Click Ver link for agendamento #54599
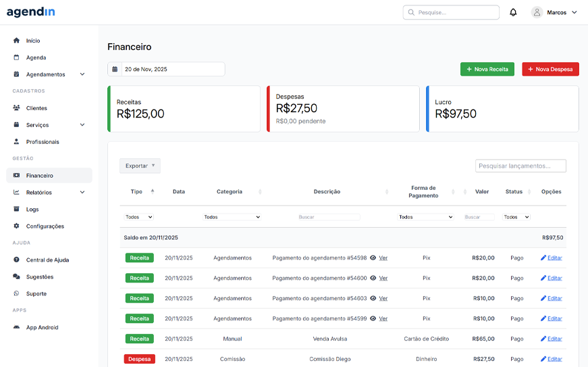The height and width of the screenshot is (367, 588). tap(383, 318)
